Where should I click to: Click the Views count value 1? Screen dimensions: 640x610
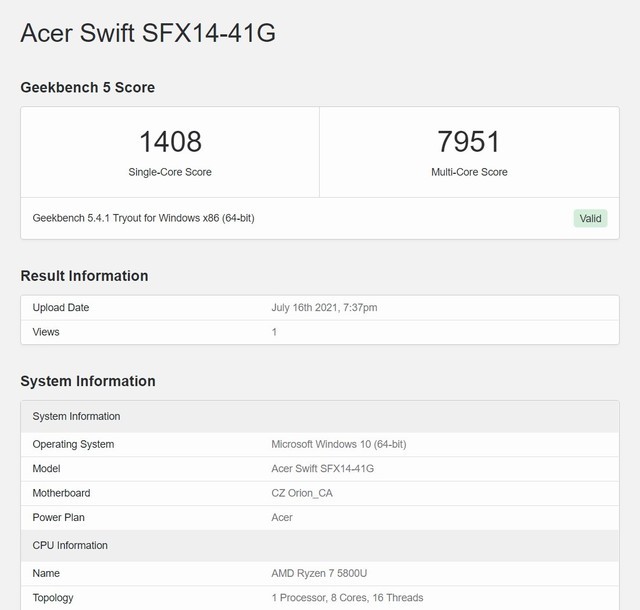(x=274, y=332)
